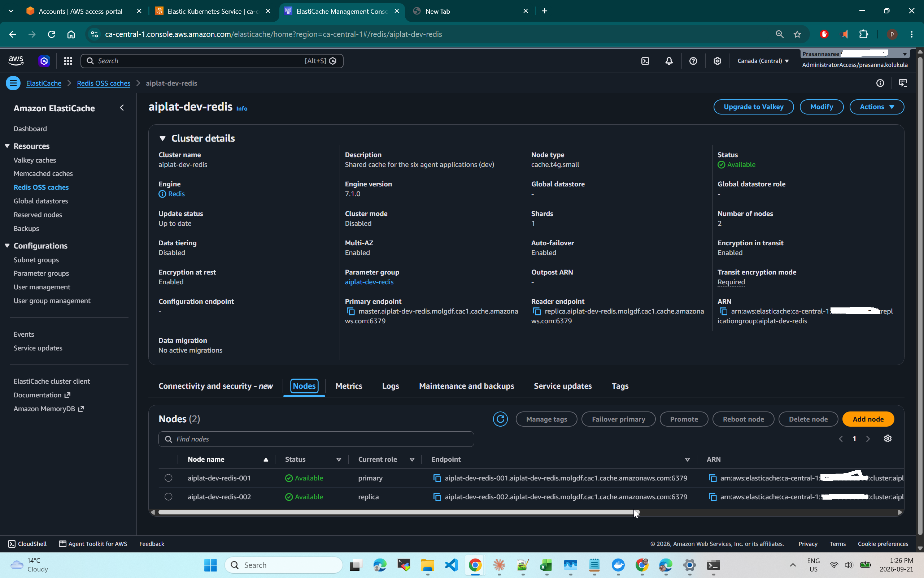Open Connectivity and security tab
Image resolution: width=924 pixels, height=578 pixels.
pos(215,386)
